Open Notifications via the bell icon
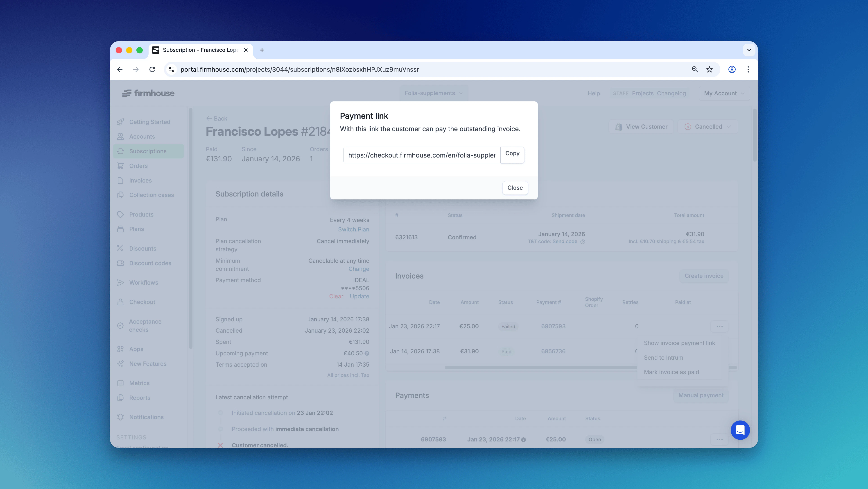The width and height of the screenshot is (868, 489). tap(121, 417)
